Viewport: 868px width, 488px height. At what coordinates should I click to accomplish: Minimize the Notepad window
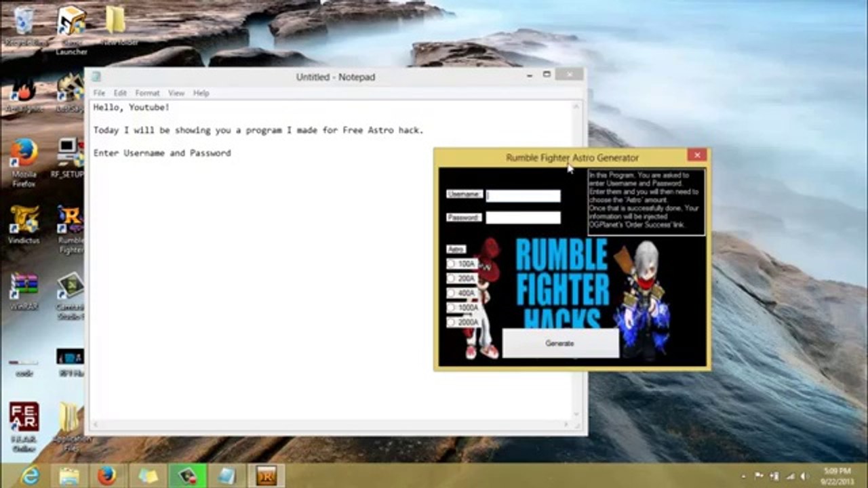tap(530, 75)
